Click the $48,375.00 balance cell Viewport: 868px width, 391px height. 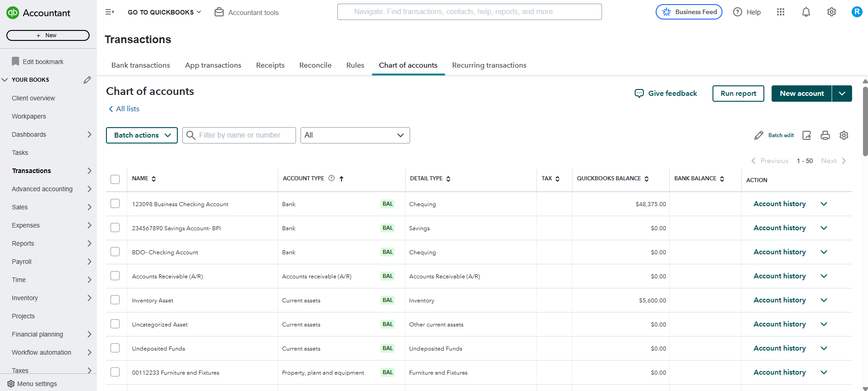pyautogui.click(x=651, y=204)
